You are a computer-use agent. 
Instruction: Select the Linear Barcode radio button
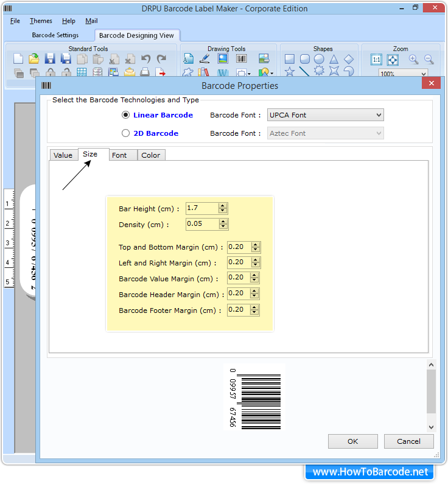pyautogui.click(x=125, y=115)
